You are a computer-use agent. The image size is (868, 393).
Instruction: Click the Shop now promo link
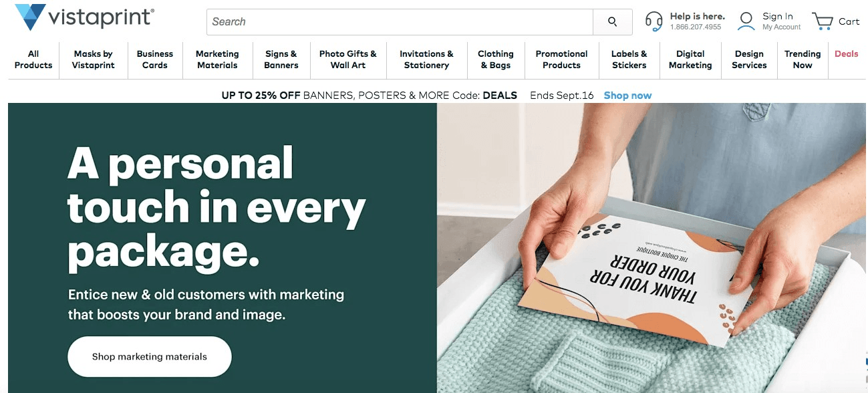tap(627, 96)
